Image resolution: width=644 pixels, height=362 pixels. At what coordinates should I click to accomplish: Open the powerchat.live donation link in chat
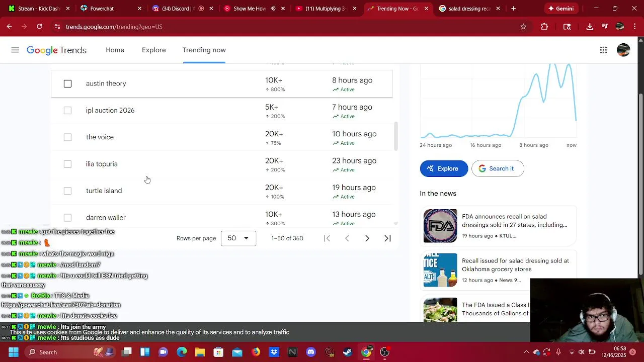point(61,305)
